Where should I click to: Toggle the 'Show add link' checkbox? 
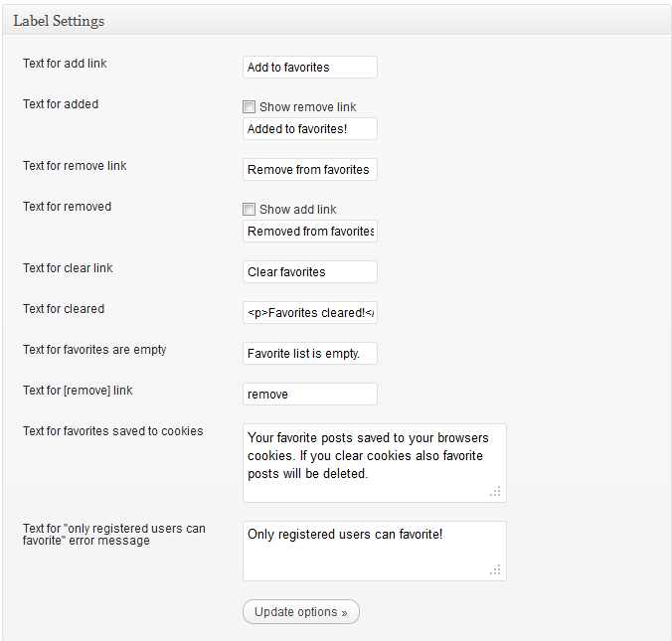pyautogui.click(x=250, y=210)
